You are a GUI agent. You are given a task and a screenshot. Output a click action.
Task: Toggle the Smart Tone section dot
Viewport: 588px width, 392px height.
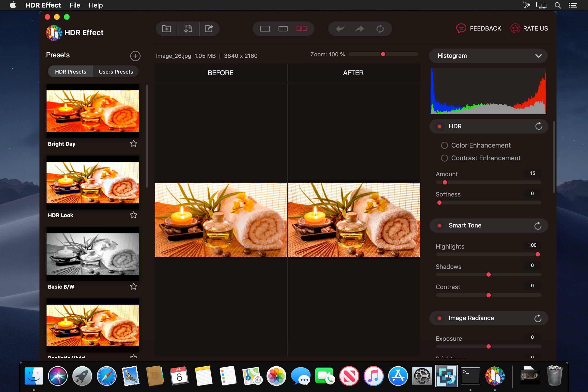tap(439, 226)
